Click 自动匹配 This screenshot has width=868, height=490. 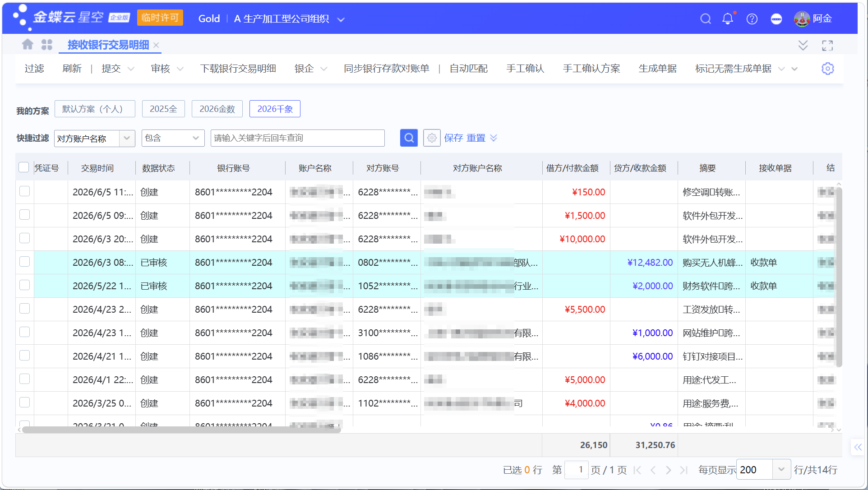pyautogui.click(x=468, y=69)
